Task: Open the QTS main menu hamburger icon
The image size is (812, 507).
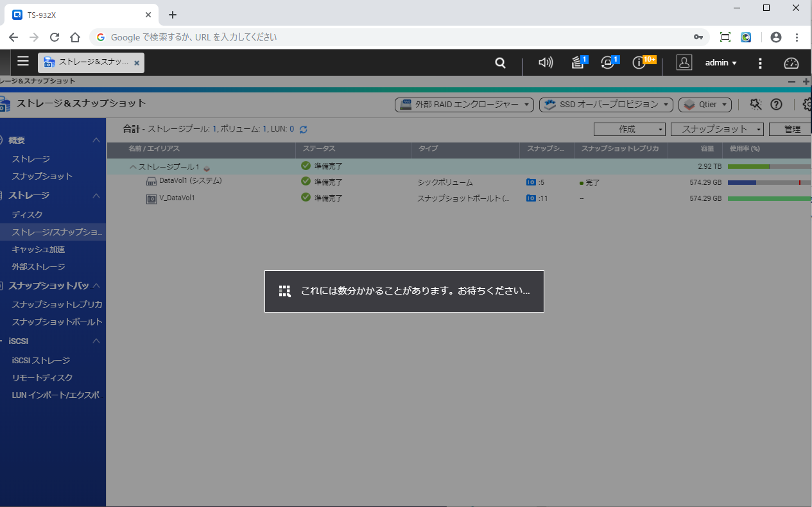Action: 23,62
